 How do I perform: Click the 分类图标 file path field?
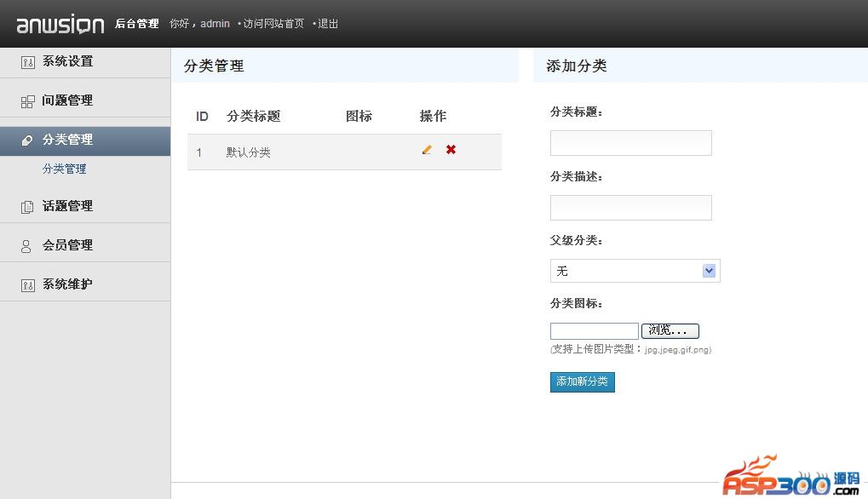(x=595, y=331)
